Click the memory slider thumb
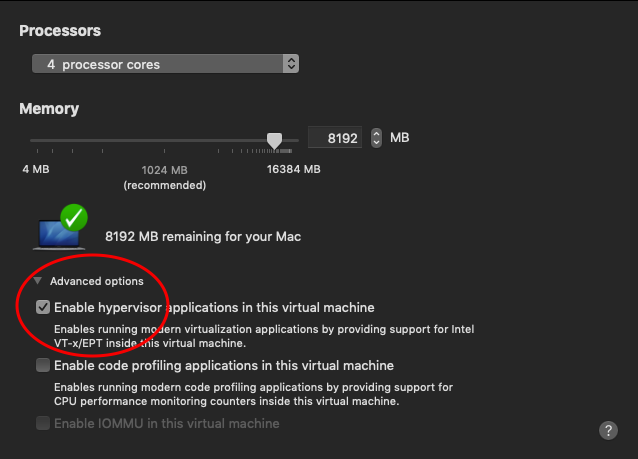Image resolution: width=638 pixels, height=459 pixels. click(x=274, y=140)
